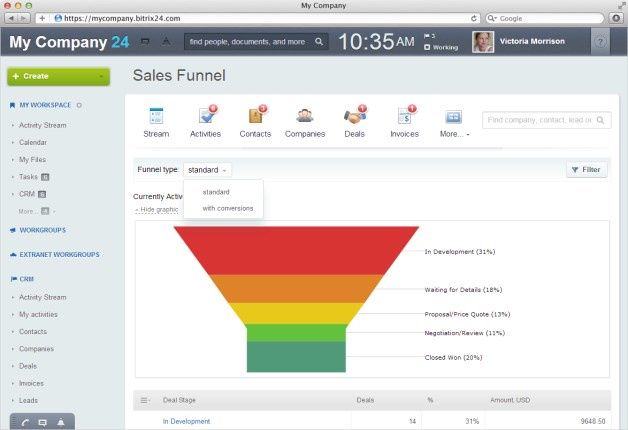Toggle the Working status indicator
Image resolution: width=628 pixels, height=430 pixels.
pos(441,47)
